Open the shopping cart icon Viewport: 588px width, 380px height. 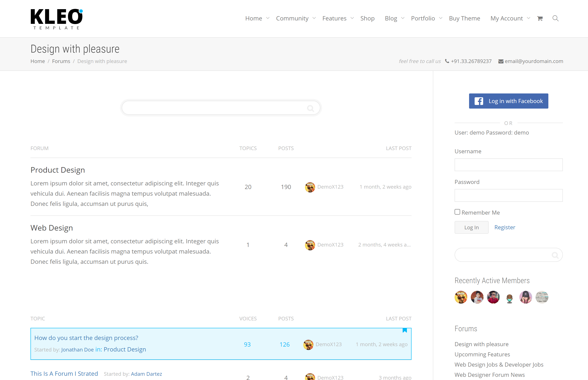(540, 19)
